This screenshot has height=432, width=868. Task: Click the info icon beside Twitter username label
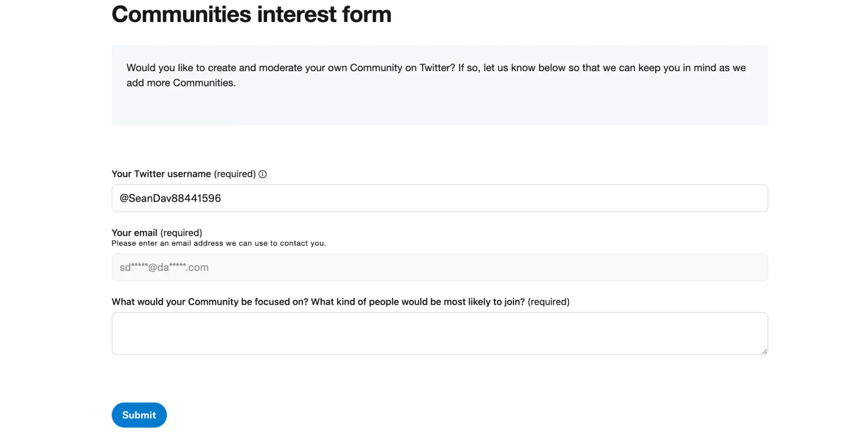point(262,174)
